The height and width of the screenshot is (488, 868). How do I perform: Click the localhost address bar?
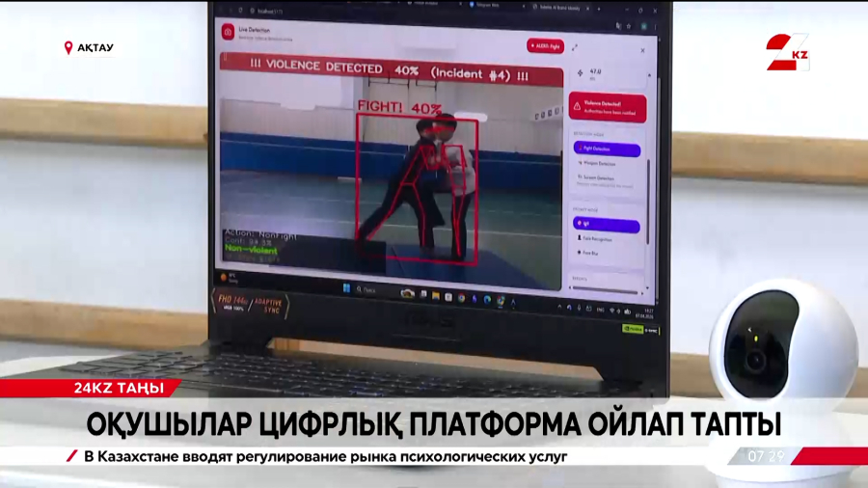pyautogui.click(x=270, y=11)
